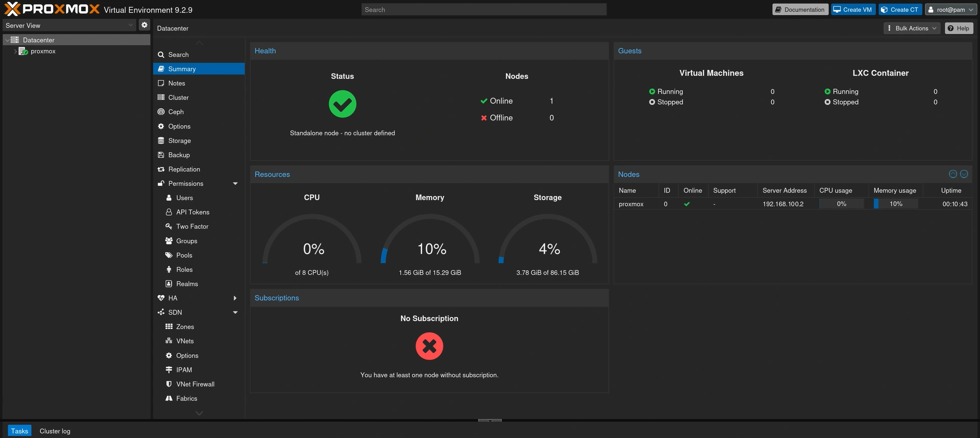This screenshot has height=438, width=980.
Task: Click the Pools tags icon
Action: coord(169,255)
